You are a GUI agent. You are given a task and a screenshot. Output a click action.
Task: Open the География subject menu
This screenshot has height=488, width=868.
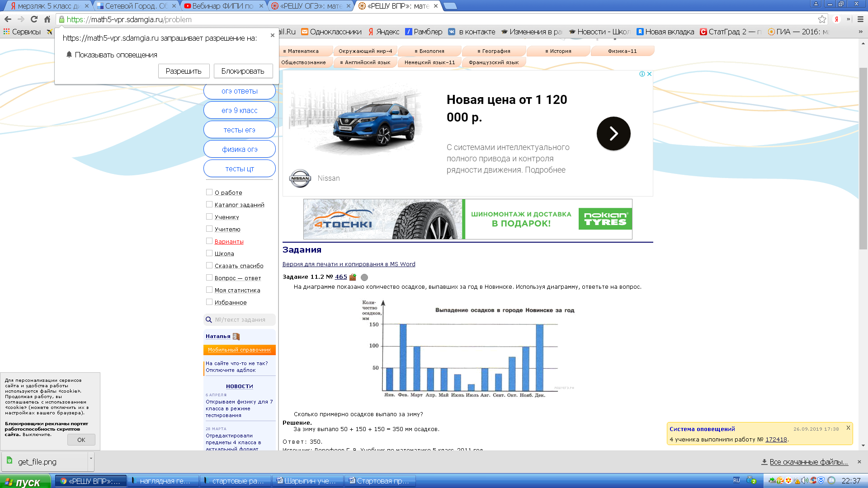pyautogui.click(x=494, y=51)
